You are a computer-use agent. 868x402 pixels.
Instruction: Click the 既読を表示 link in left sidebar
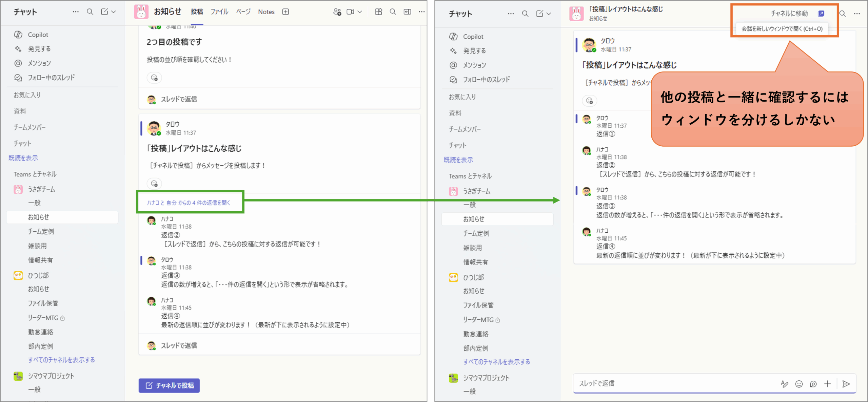click(x=23, y=158)
